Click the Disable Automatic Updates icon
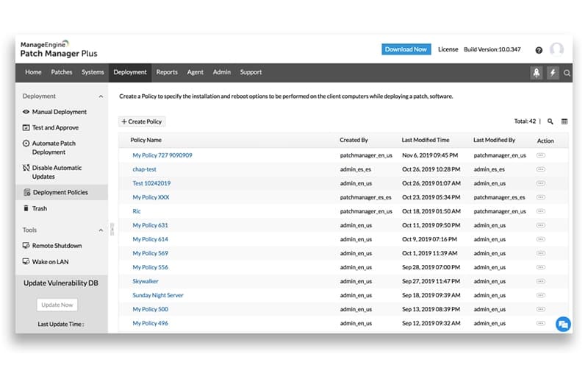The height and width of the screenshot is (368, 588). point(26,168)
